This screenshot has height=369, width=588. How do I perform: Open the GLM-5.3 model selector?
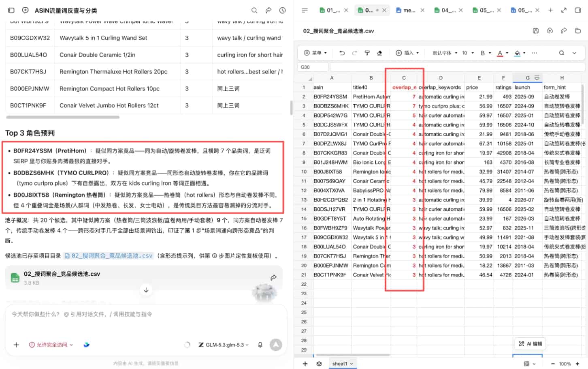pos(224,345)
